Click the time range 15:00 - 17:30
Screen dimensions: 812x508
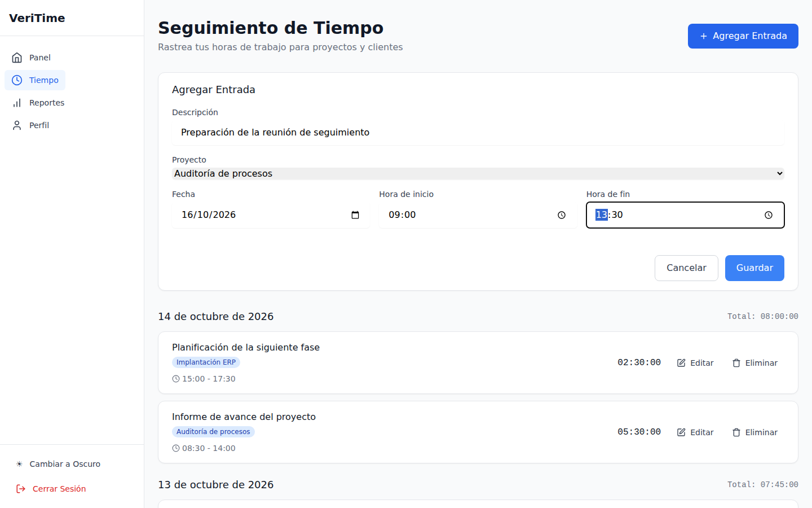209,379
